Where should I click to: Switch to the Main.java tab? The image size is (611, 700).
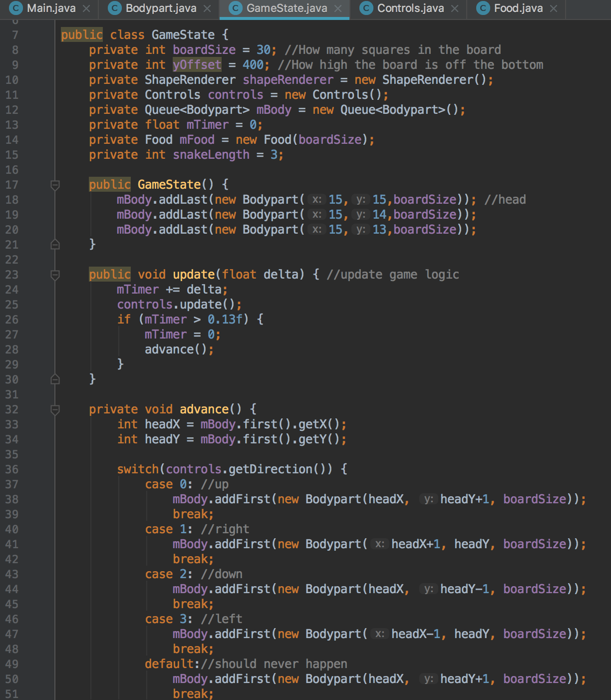coord(52,8)
